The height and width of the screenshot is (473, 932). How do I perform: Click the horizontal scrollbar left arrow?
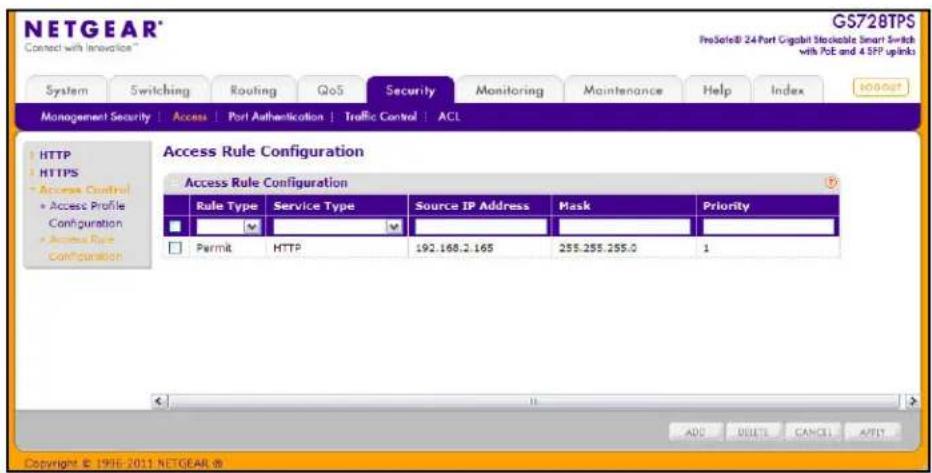[x=159, y=401]
